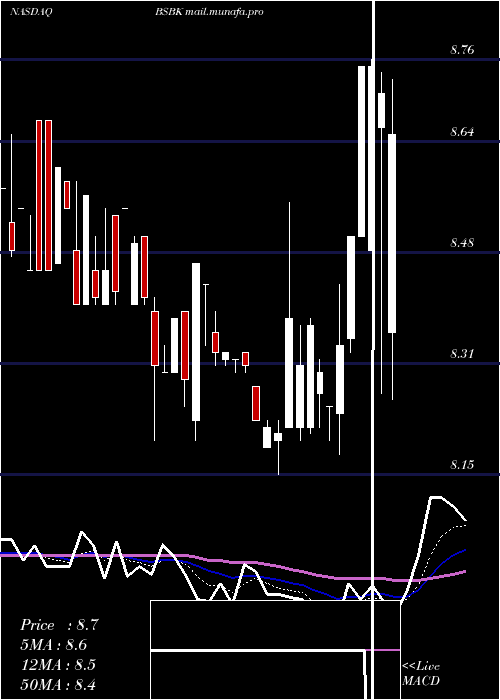The width and height of the screenshot is (500, 700).
Task: Click the <<Live MACD label
Action: [x=421, y=673]
